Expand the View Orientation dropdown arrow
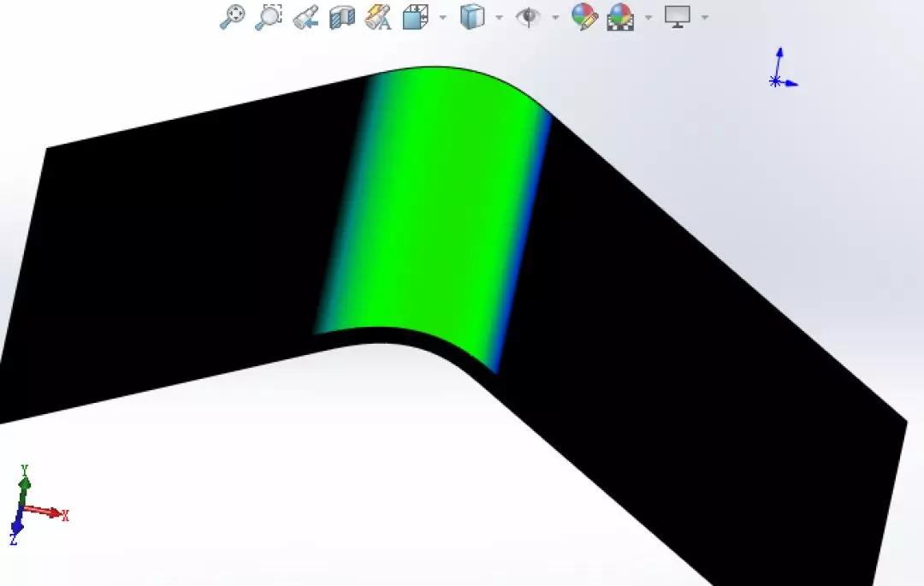This screenshot has height=586, width=924. tap(442, 17)
